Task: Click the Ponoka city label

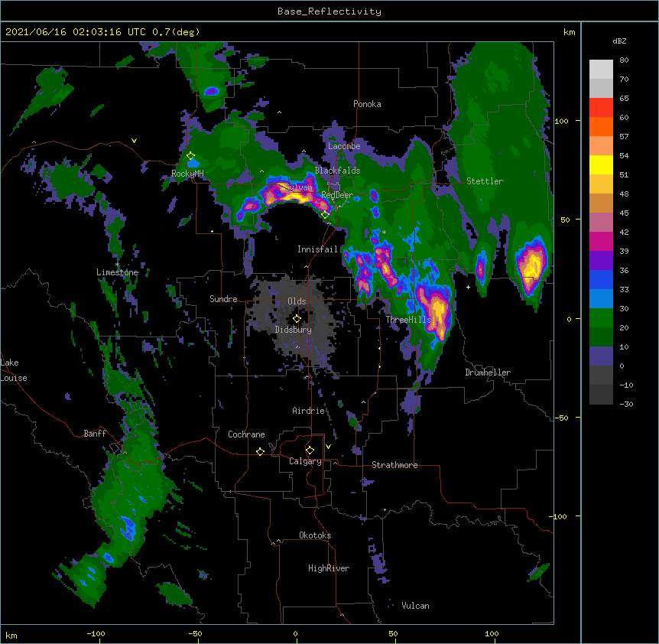Action: pyautogui.click(x=367, y=104)
